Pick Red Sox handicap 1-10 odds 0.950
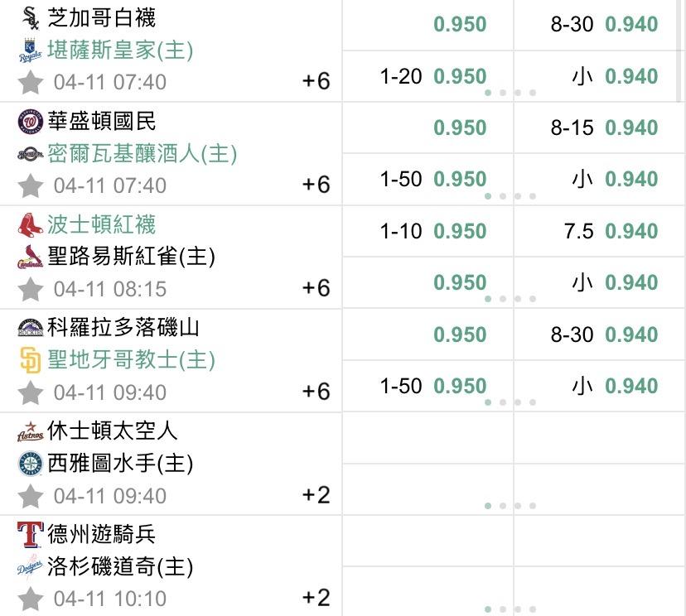This screenshot has width=686, height=616. 460,231
